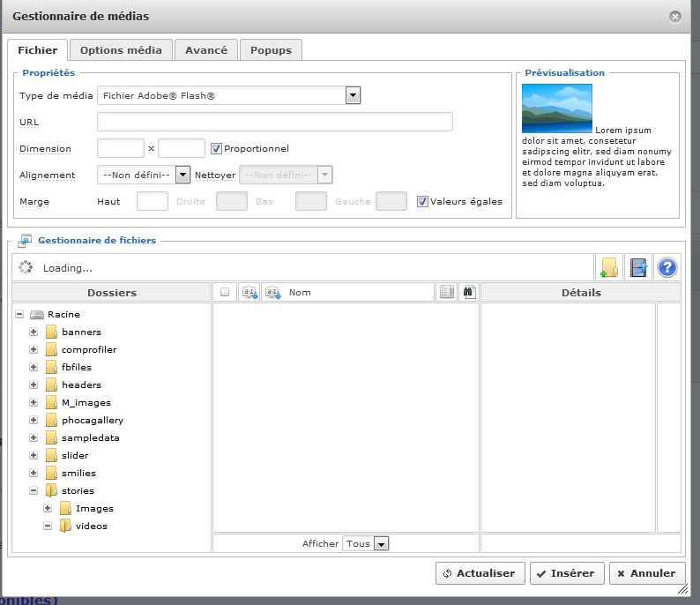Select the phocagallery folder
Viewport: 700px width, 605px height.
coord(92,421)
